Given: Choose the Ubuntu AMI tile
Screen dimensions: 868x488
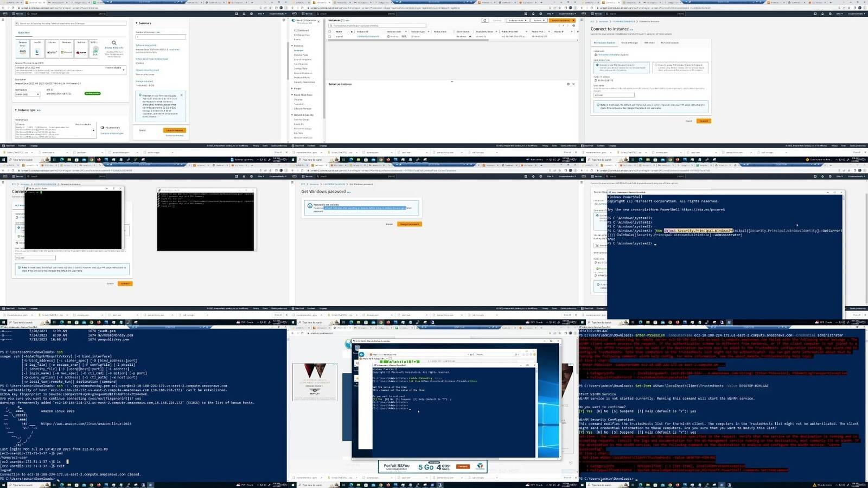Looking at the screenshot, I should 52,48.
